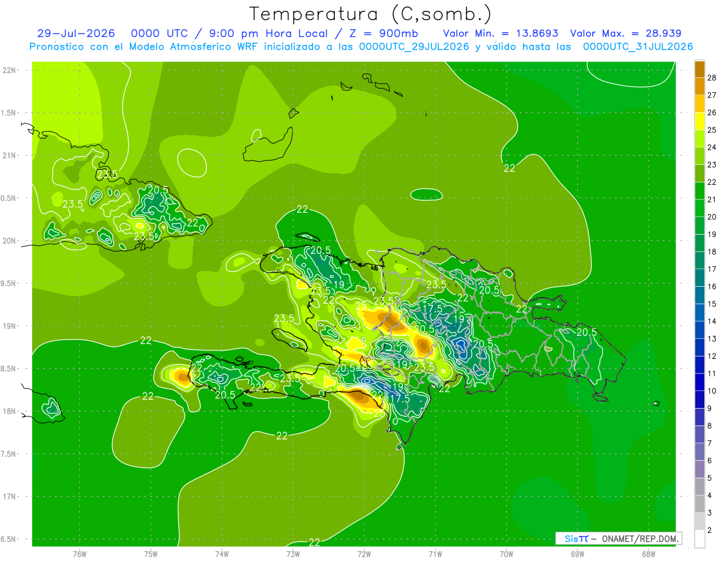The width and height of the screenshot is (728, 562).
Task: Click the gray legend band between 3 and 4
Action: [699, 504]
